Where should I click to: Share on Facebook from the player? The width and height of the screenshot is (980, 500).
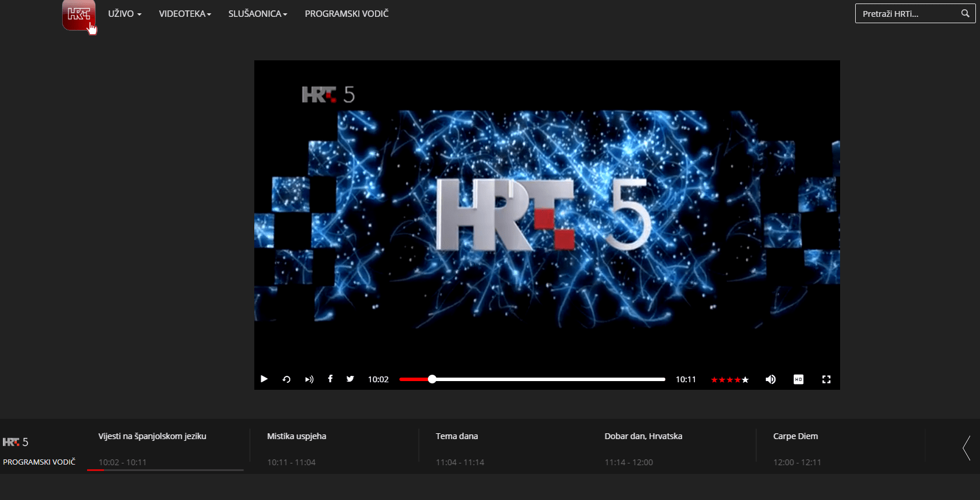pos(330,379)
